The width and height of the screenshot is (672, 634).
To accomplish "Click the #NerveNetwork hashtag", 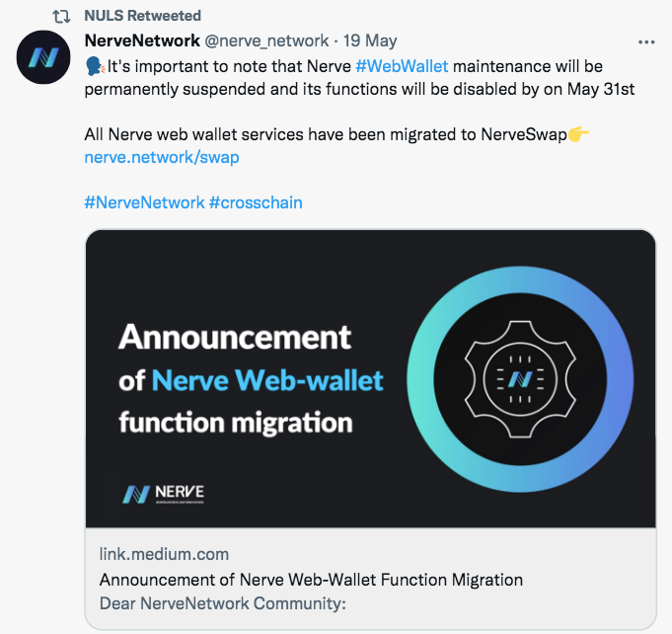I will (144, 202).
